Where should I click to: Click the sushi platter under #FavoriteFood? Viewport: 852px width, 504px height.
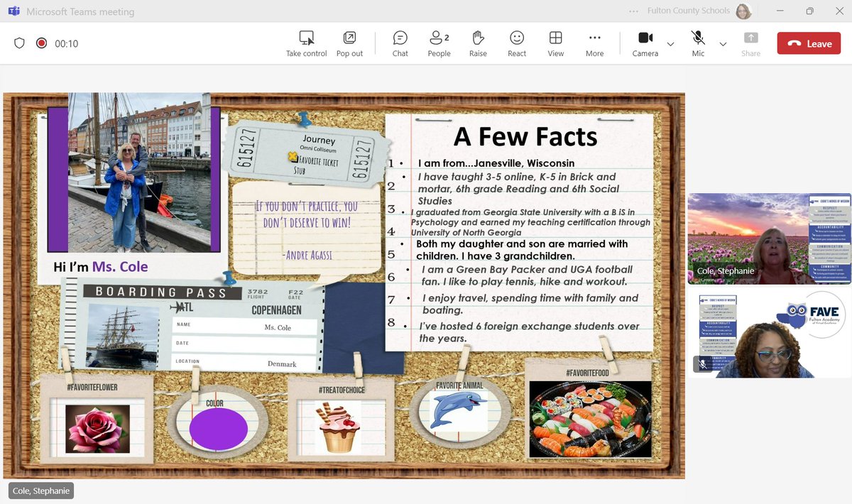tap(590, 419)
